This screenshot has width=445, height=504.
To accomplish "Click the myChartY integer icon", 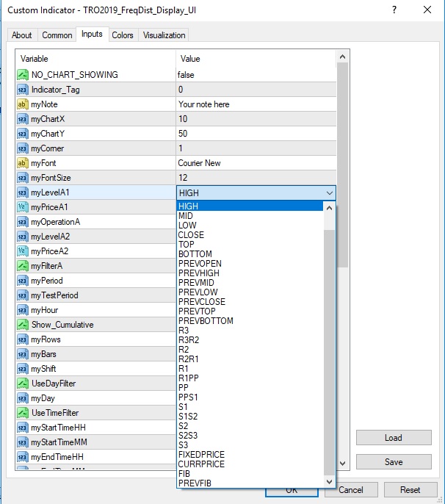I will click(x=23, y=134).
